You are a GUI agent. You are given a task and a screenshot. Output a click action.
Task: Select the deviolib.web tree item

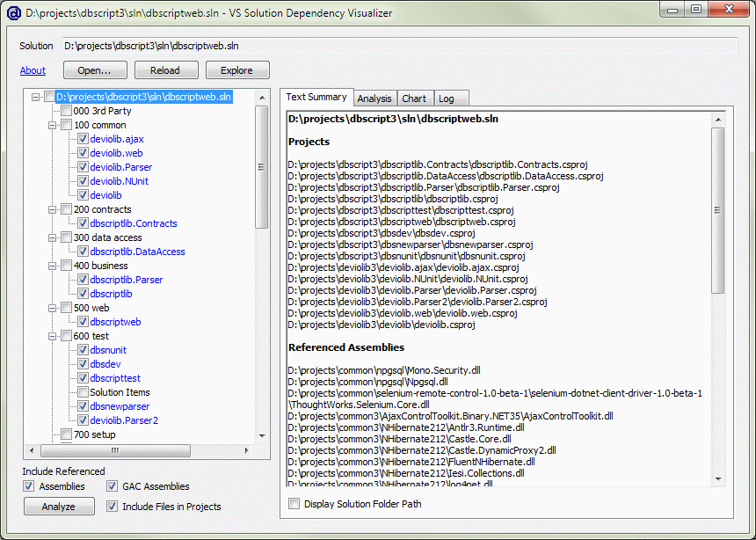click(116, 153)
